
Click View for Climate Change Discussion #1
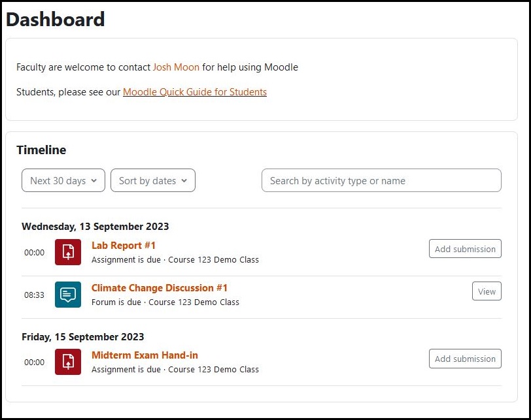click(x=487, y=291)
